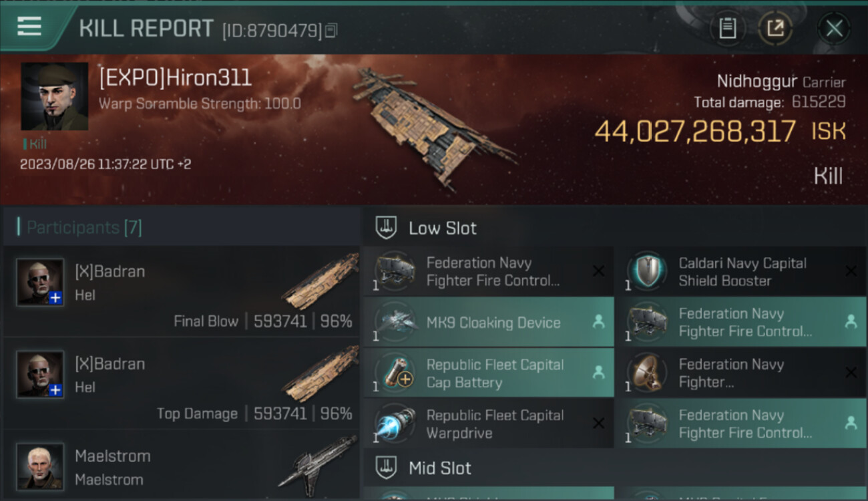Close the Kill Report window

[834, 28]
